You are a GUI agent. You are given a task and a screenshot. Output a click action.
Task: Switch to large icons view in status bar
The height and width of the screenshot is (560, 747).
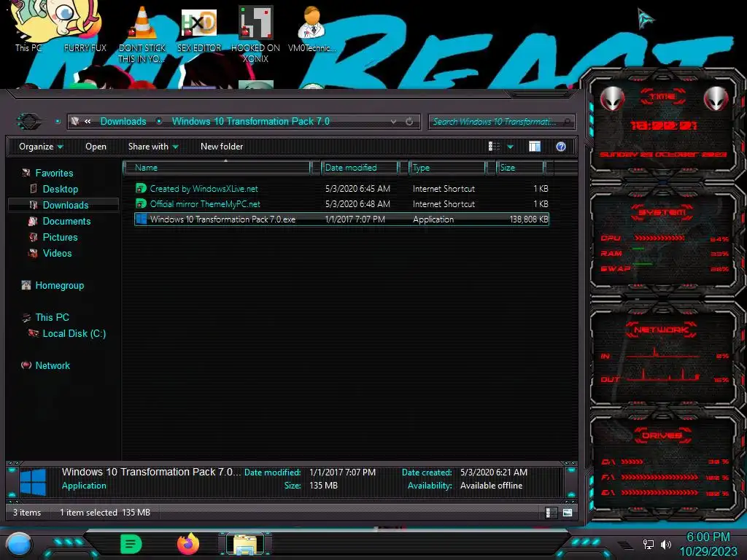[568, 513]
